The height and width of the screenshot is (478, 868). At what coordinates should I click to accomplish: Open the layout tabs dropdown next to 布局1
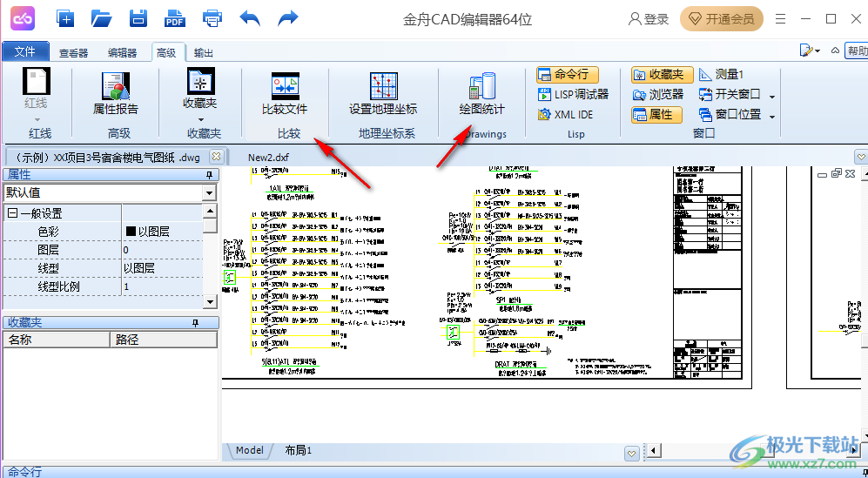tap(632, 453)
